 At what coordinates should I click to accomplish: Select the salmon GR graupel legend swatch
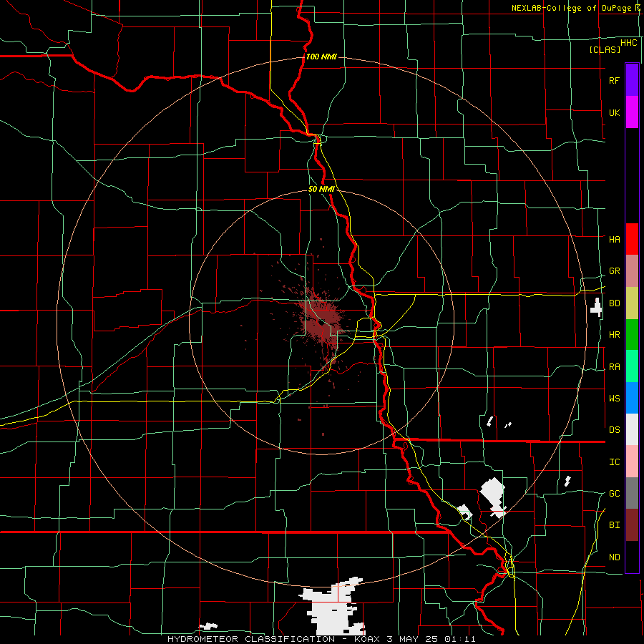(x=632, y=271)
